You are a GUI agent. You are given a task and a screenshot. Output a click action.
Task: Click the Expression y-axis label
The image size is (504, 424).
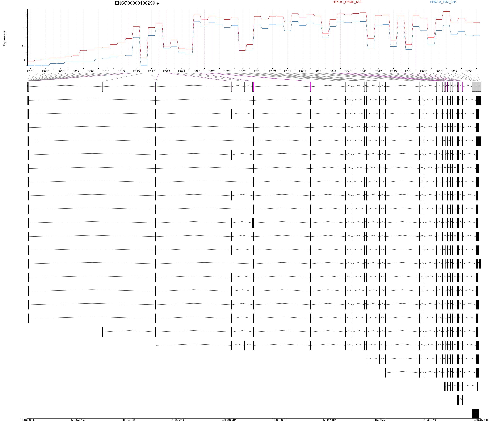pos(4,39)
